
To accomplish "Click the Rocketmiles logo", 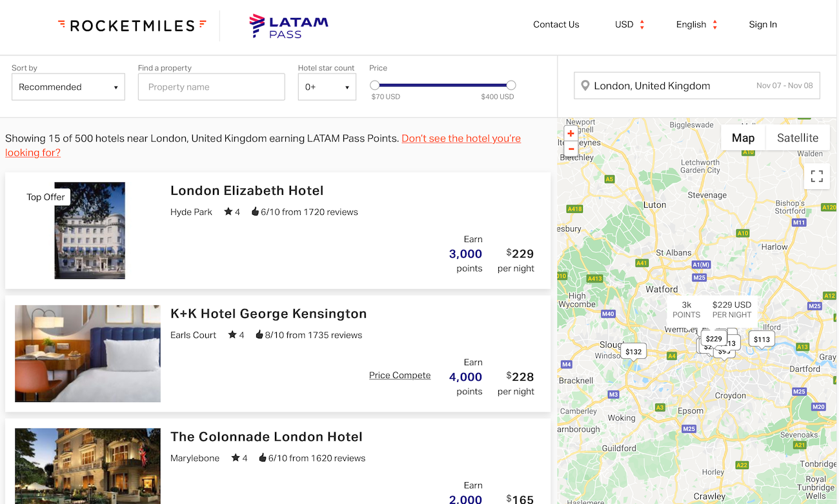I will coord(132,25).
